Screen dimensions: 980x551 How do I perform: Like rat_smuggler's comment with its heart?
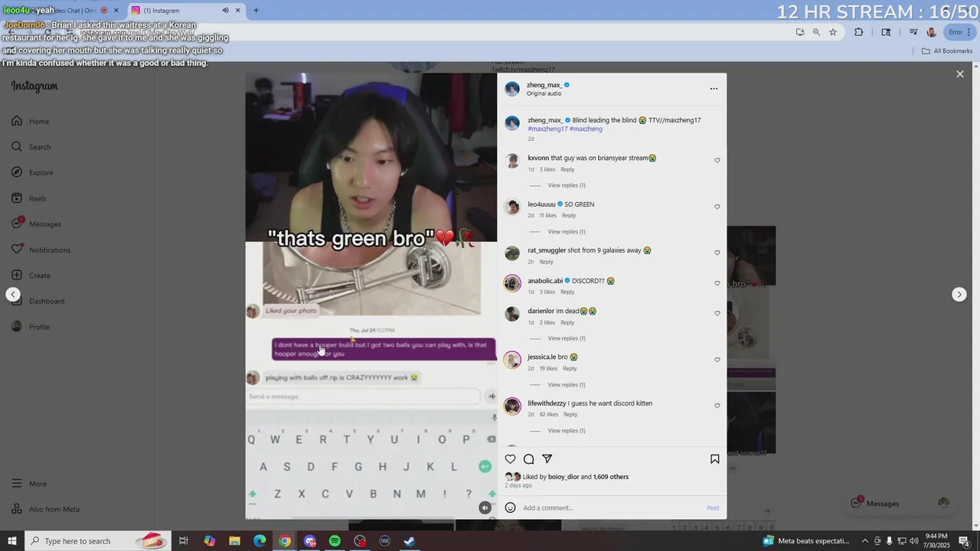pos(717,253)
